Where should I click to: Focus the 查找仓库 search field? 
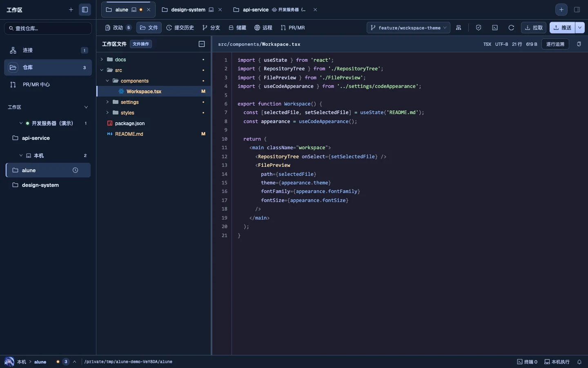48,28
